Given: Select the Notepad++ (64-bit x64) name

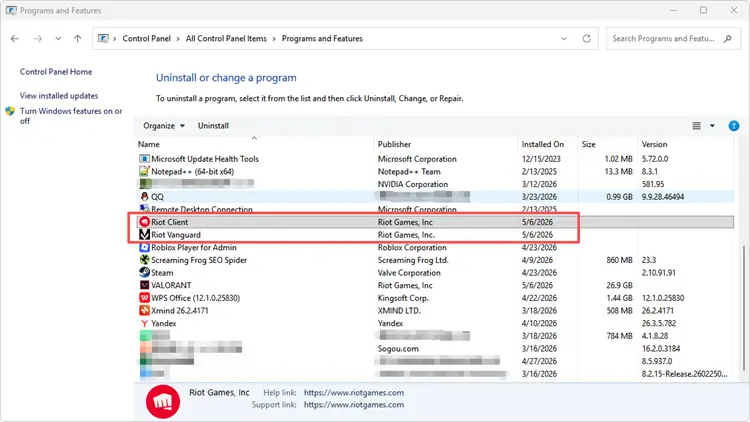Looking at the screenshot, I should pos(192,171).
